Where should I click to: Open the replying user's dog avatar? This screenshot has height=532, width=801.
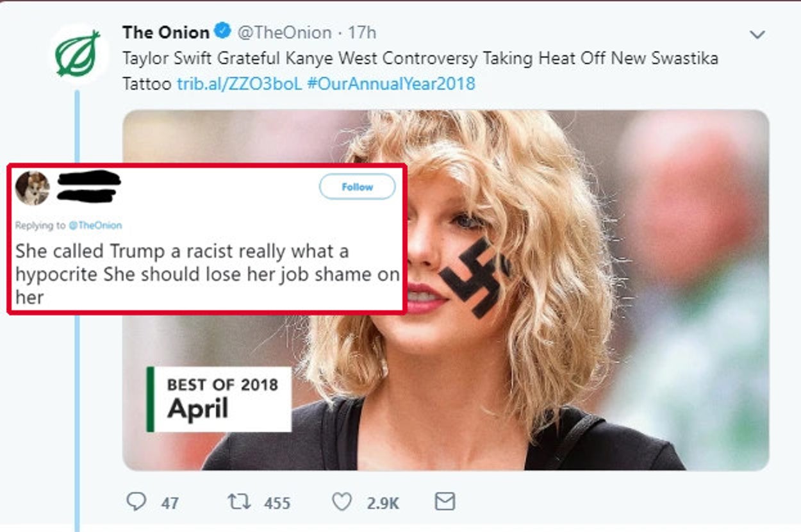(33, 188)
